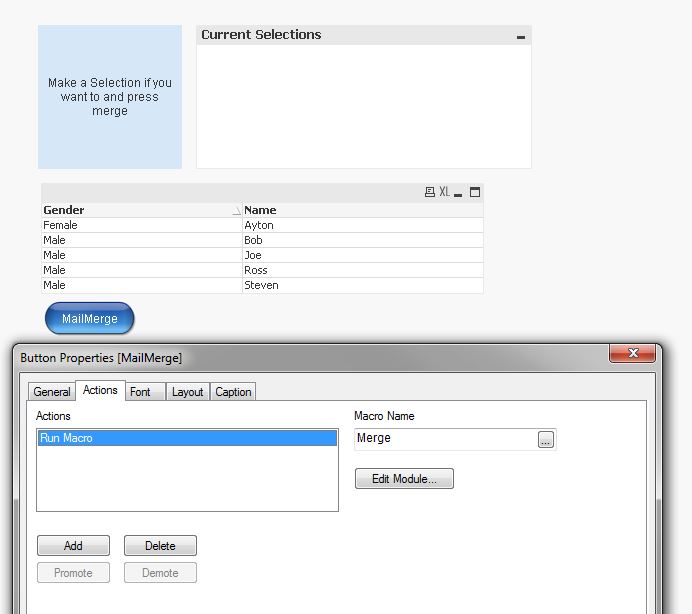Click Male cell in Bob's row

click(x=142, y=240)
